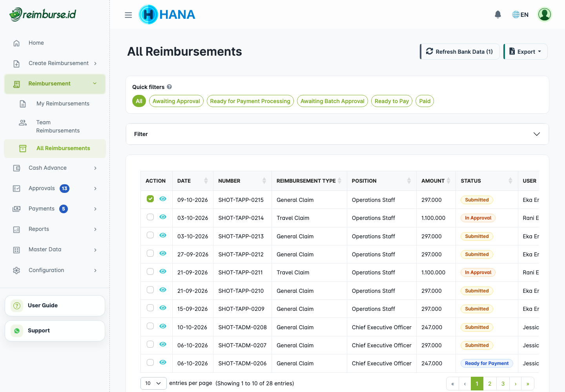This screenshot has width=565, height=392.
Task: Click the HANA company logo
Action: point(167,15)
